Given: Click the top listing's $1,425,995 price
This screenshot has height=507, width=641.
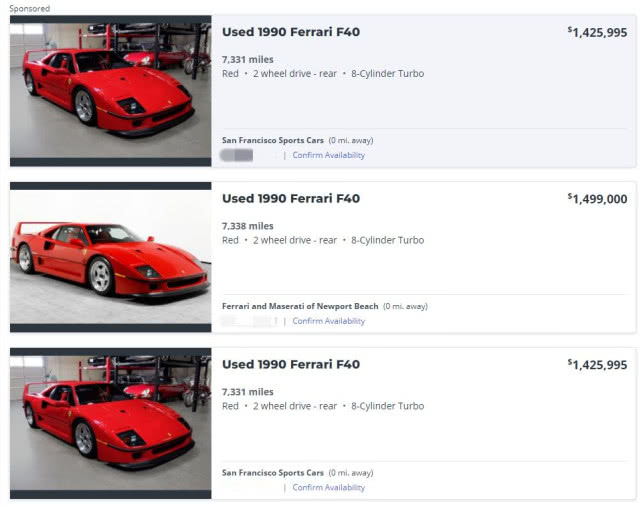Looking at the screenshot, I should 597,33.
